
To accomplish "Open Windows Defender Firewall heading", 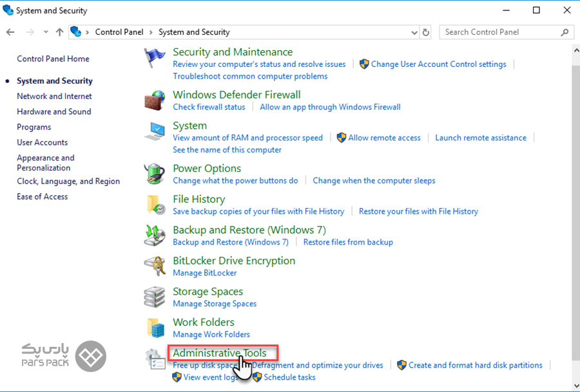I will point(237,95).
